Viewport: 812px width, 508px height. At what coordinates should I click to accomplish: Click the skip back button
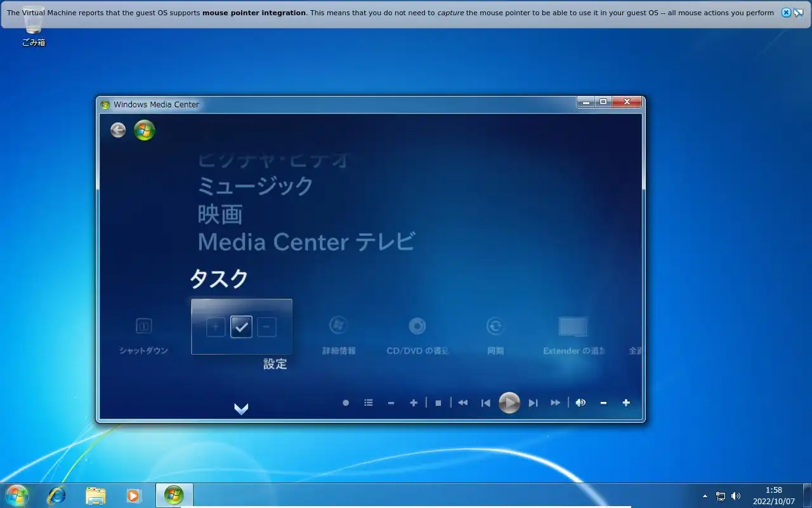pos(486,403)
